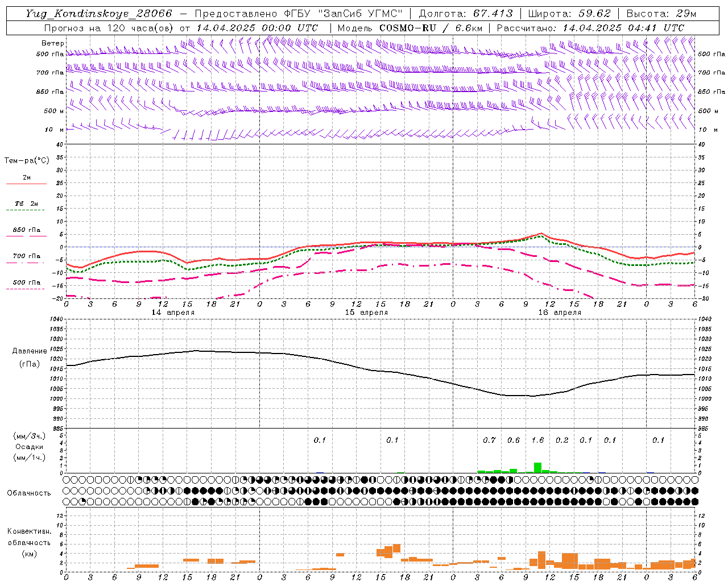Click the Td 2м dew point legend entry
The height and width of the screenshot is (582, 728).
[x=26, y=203]
